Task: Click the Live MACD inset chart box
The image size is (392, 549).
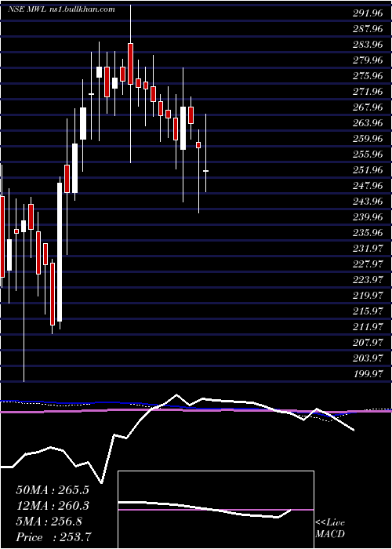Action: point(216,510)
